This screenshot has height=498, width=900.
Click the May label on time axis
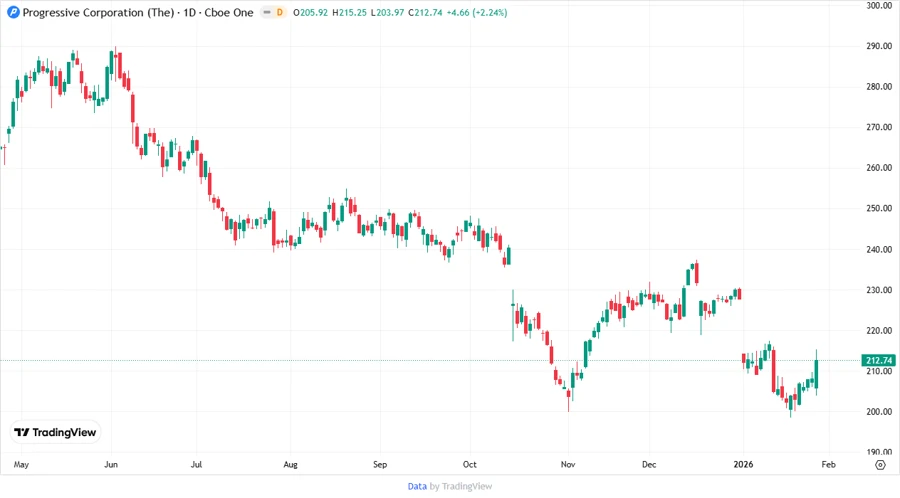pos(21,464)
